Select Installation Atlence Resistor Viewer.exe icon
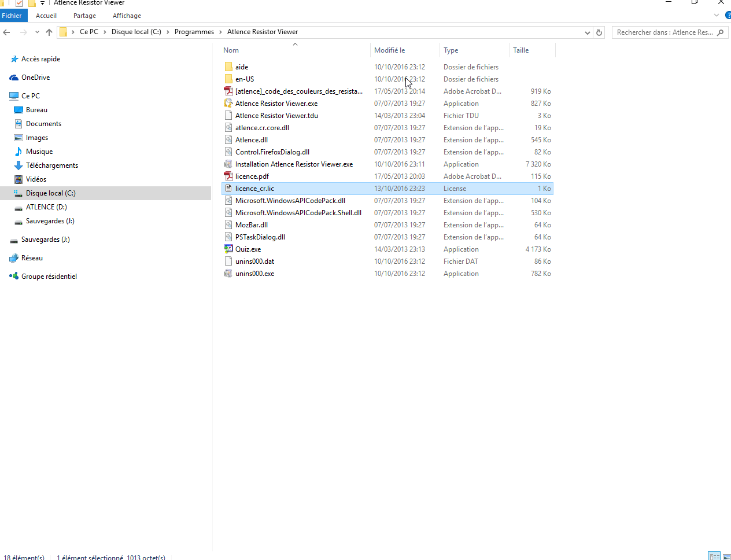731x560 pixels. (228, 164)
